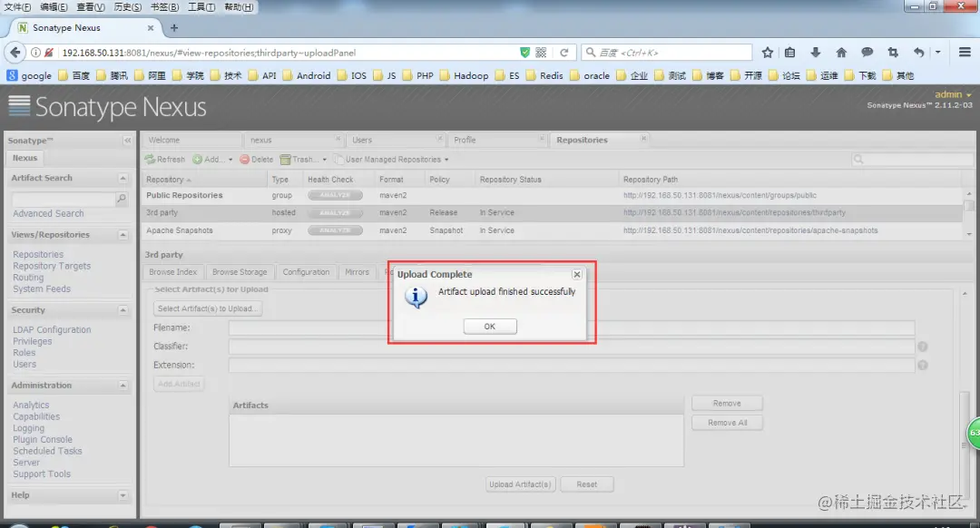Open the Browse Storage tab

240,272
